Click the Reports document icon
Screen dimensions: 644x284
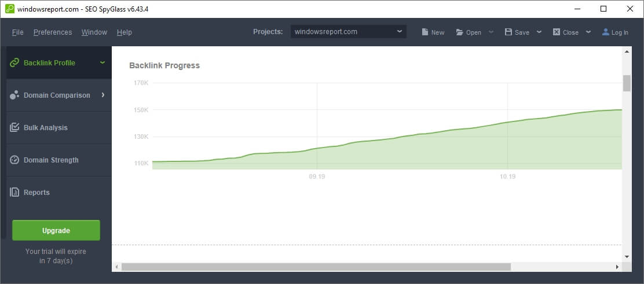14,192
